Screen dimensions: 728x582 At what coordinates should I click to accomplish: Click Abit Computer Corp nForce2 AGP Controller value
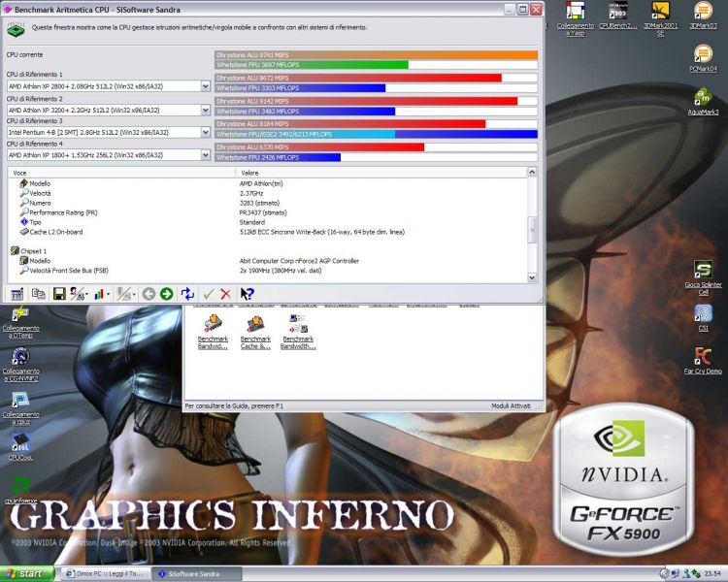pos(299,261)
